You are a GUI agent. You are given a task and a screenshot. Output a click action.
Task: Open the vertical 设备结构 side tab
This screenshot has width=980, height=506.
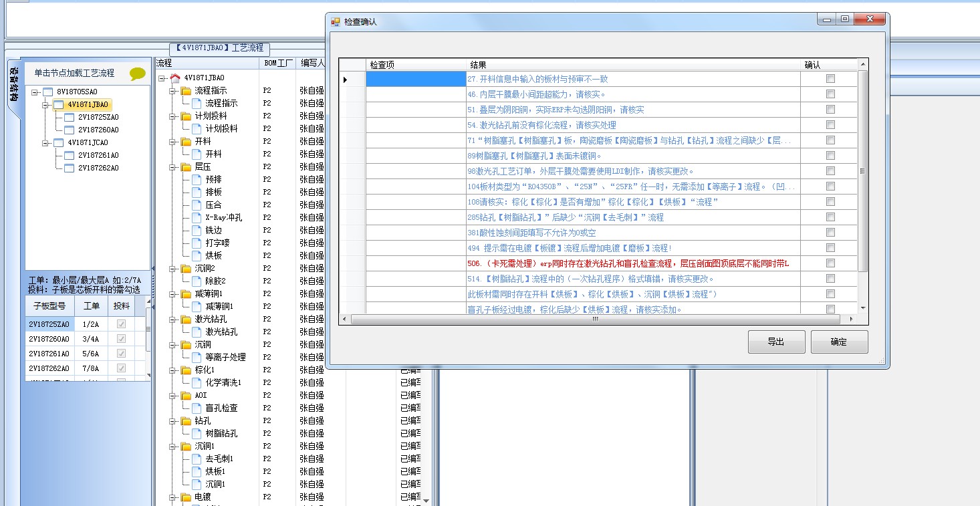13,84
